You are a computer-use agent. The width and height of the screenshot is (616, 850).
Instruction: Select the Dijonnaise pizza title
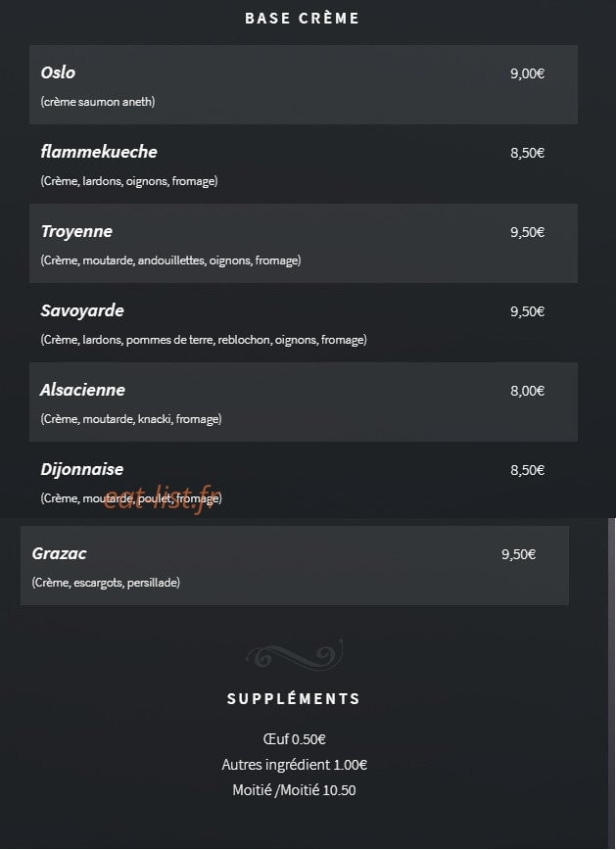[82, 469]
